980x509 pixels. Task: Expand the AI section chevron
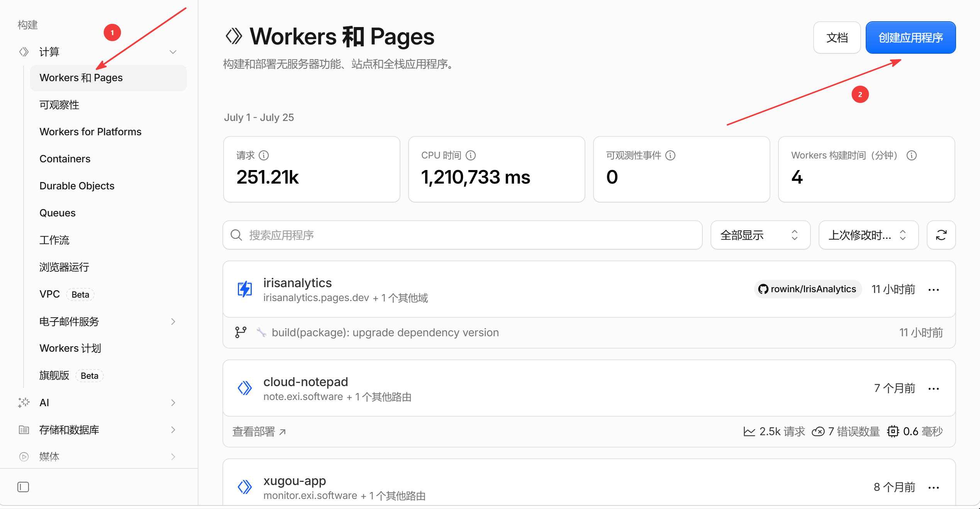[x=173, y=403]
